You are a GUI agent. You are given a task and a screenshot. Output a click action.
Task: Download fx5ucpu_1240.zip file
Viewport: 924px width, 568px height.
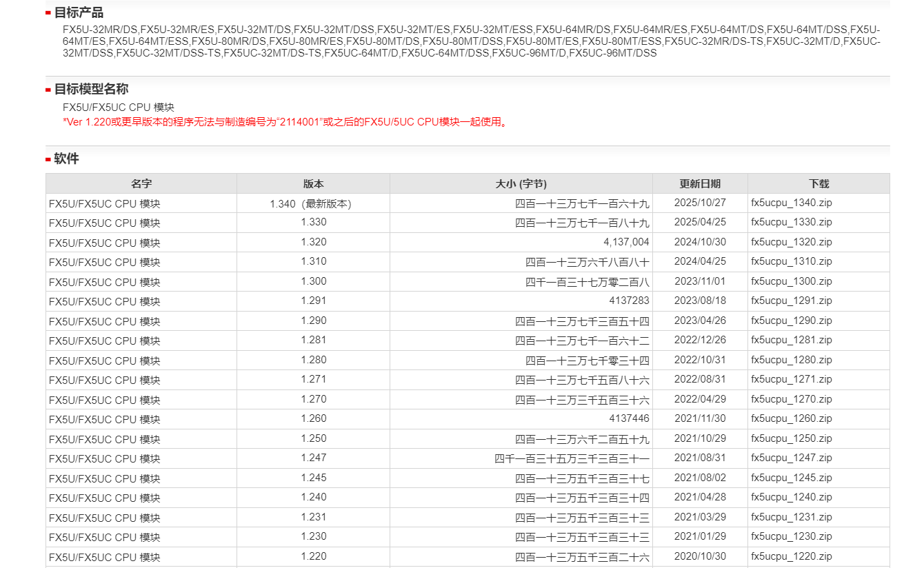(791, 498)
